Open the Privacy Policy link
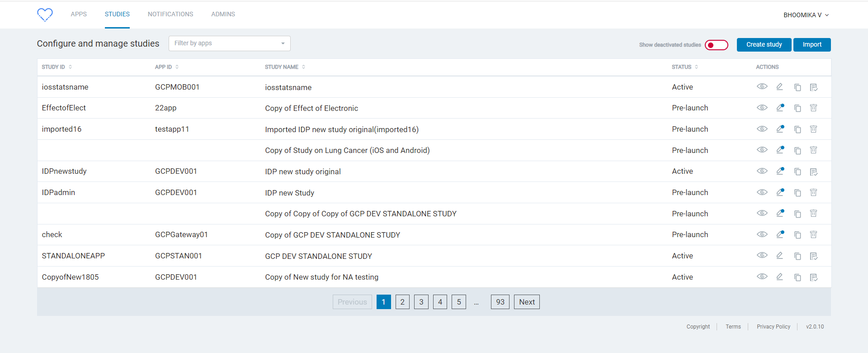Image resolution: width=868 pixels, height=353 pixels. 774,327
